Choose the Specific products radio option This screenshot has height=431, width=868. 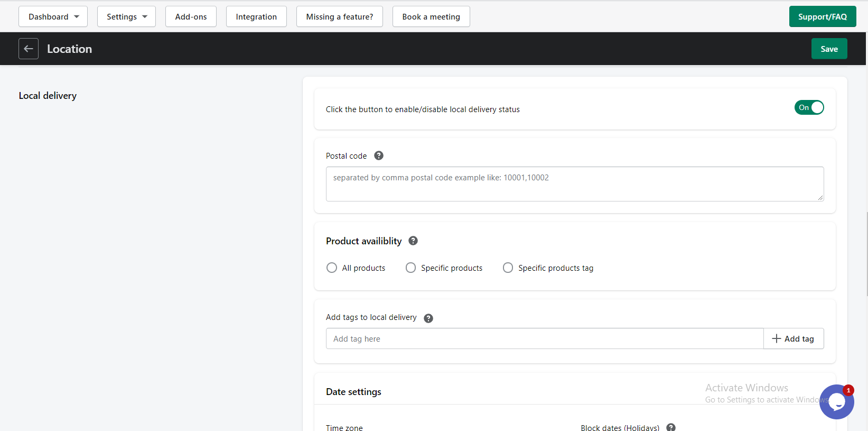(x=410, y=268)
